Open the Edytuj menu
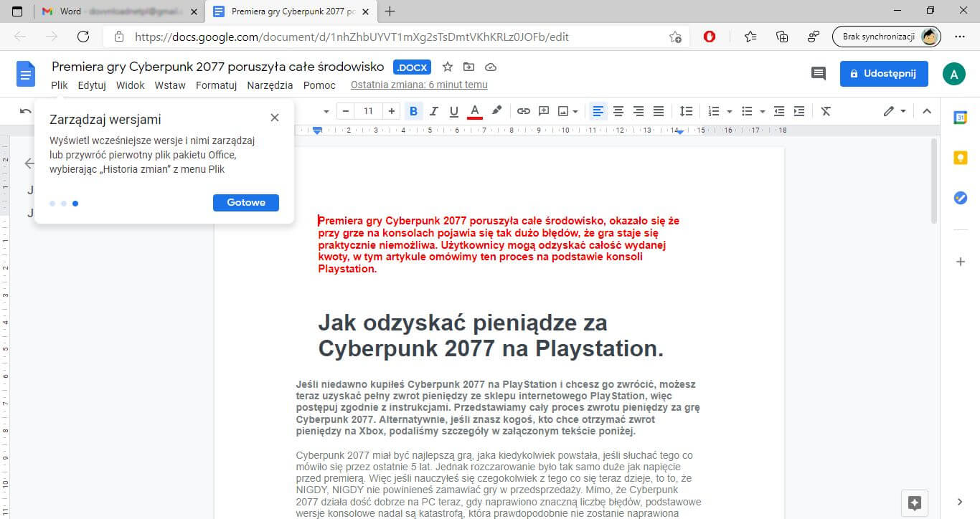980x519 pixels. [92, 85]
